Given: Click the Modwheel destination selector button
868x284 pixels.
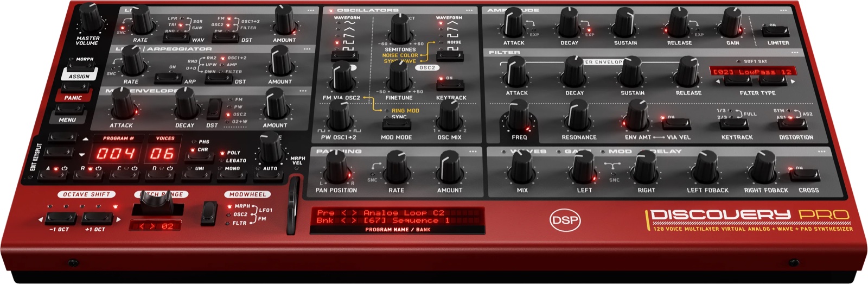Looking at the screenshot, I should 210,213.
